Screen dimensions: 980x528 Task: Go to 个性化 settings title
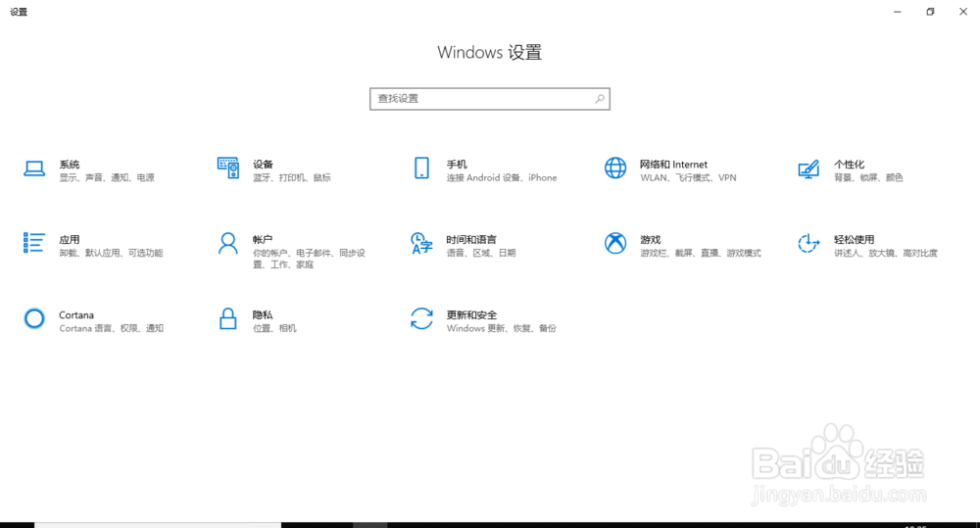pos(849,165)
